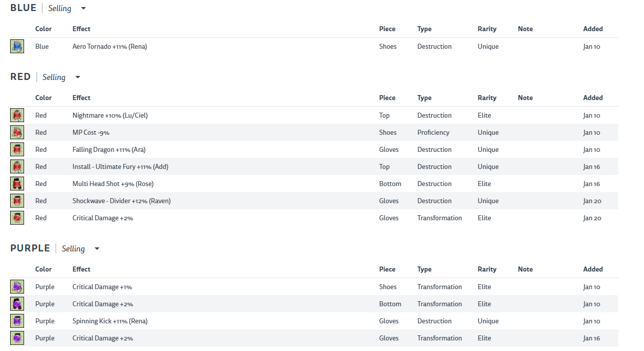Image resolution: width=644 pixels, height=351 pixels.
Task: Sort Blue table by Effect column header
Action: 81,29
